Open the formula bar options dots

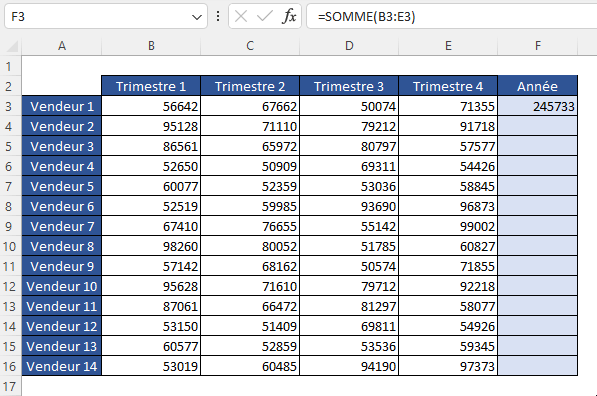[x=218, y=16]
